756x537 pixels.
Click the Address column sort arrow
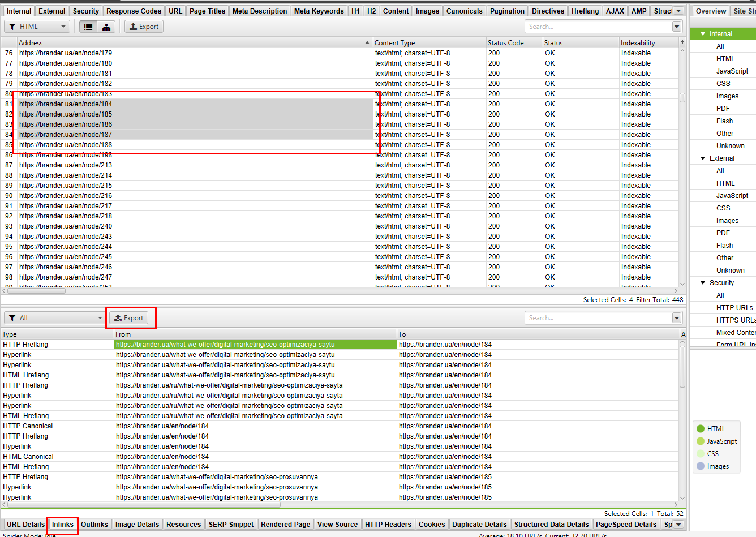pyautogui.click(x=367, y=43)
